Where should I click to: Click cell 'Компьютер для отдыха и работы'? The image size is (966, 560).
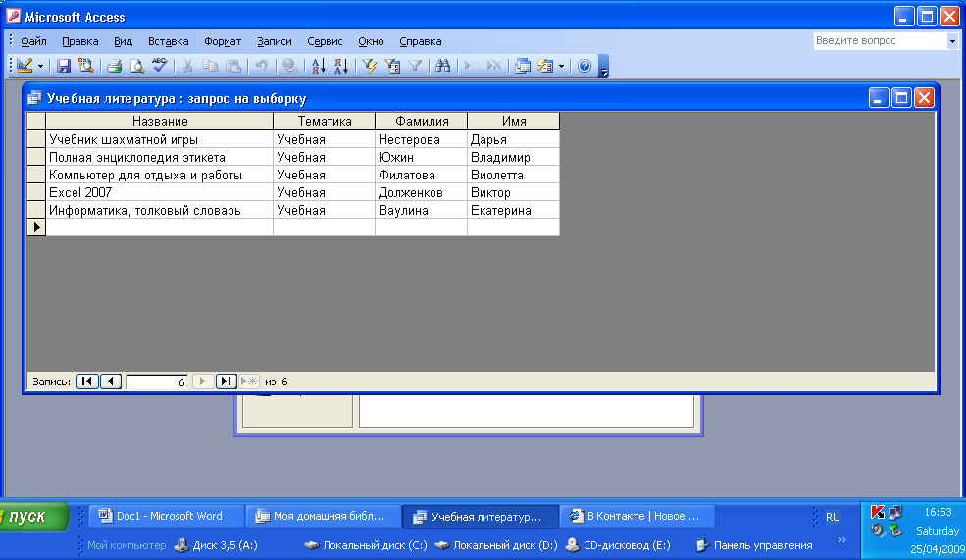click(160, 175)
